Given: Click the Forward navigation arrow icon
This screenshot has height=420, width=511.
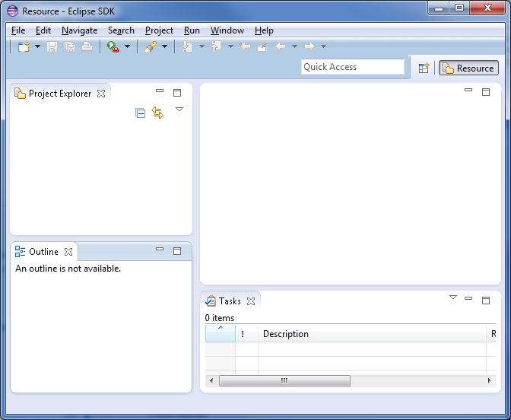Looking at the screenshot, I should [x=309, y=46].
